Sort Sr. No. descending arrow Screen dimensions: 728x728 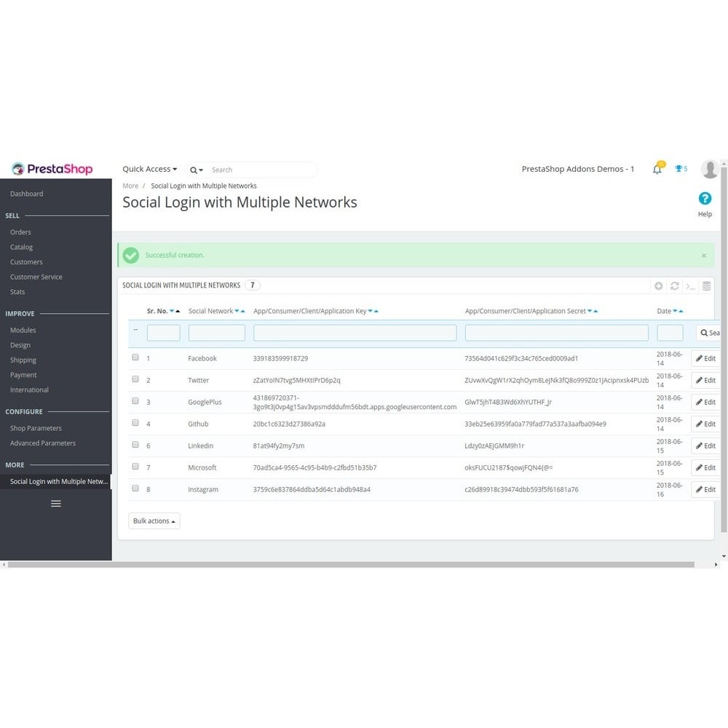click(x=172, y=311)
